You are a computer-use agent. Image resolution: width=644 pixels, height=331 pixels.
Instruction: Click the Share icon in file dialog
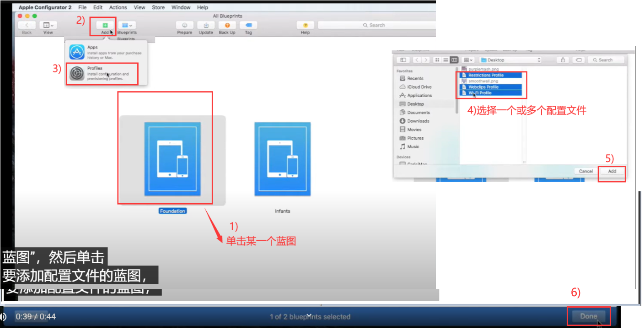563,60
